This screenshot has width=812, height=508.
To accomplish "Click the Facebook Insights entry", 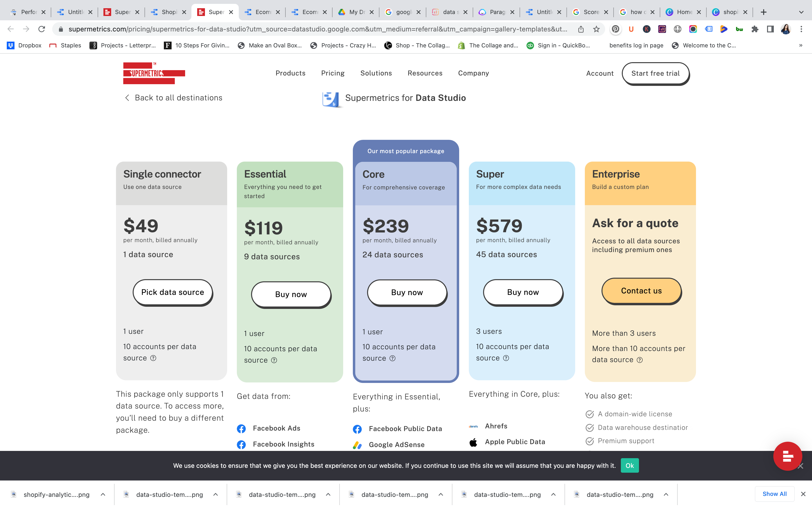I will tap(276, 445).
